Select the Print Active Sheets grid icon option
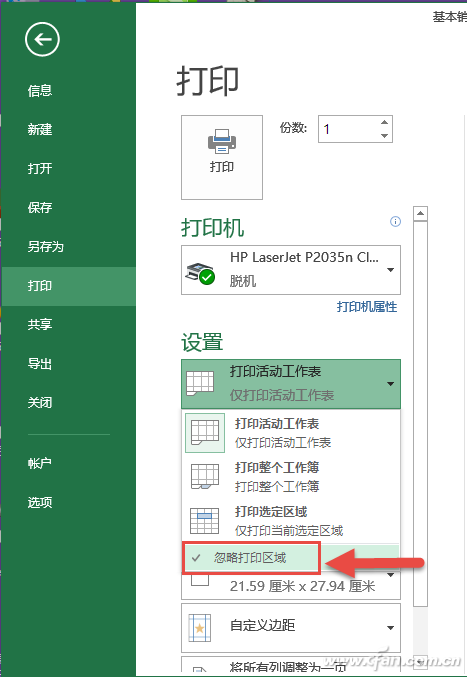Viewport: 467px width, 677px height. click(x=205, y=433)
